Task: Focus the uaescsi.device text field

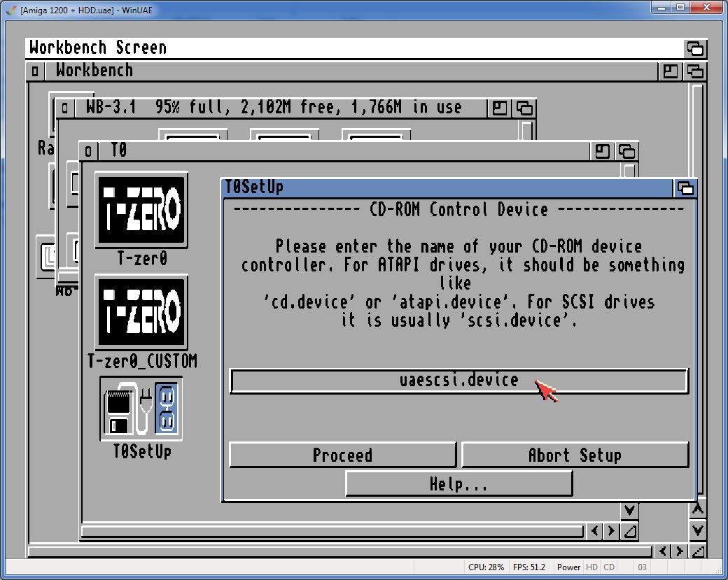Action: point(458,381)
